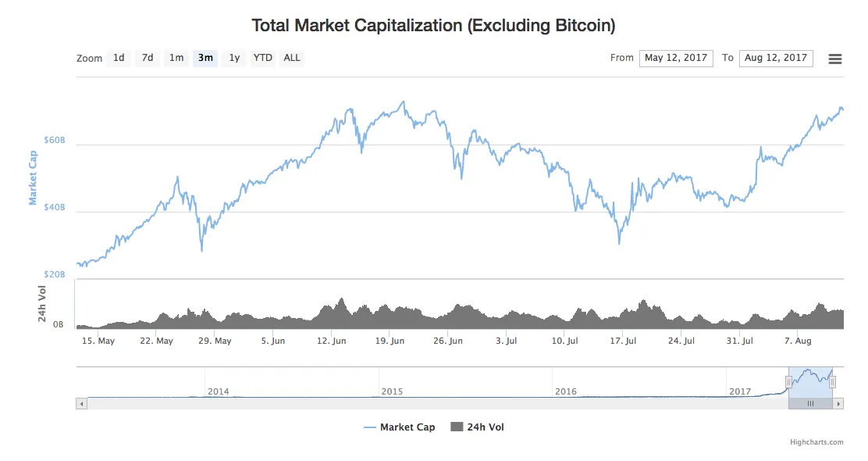Grab the navigator right range handle
The width and height of the screenshot is (868, 461).
[x=832, y=382]
